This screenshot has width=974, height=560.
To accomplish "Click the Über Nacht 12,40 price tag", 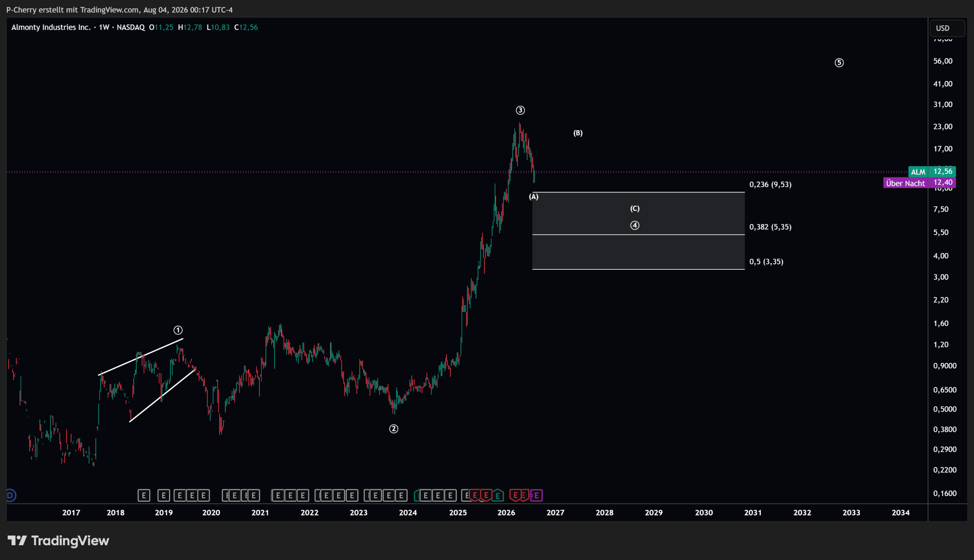I will coord(920,183).
